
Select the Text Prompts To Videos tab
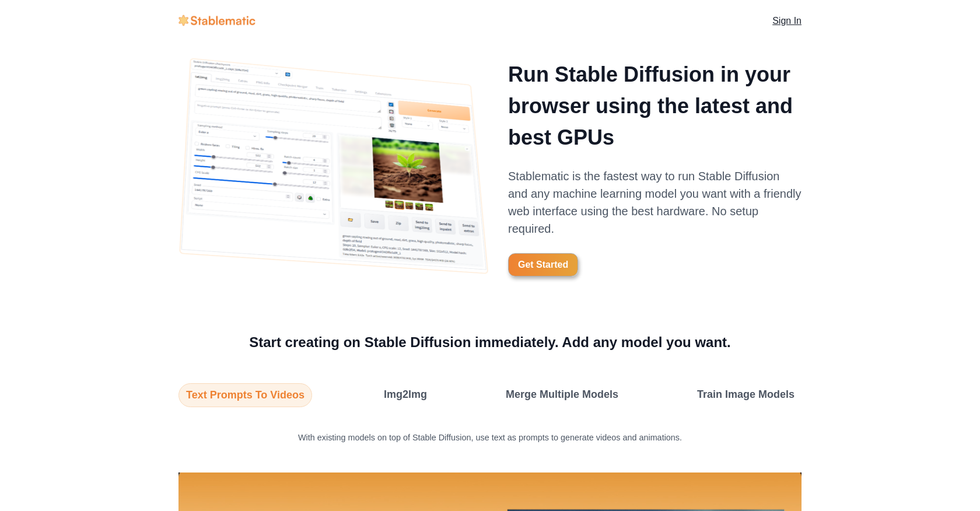click(245, 395)
